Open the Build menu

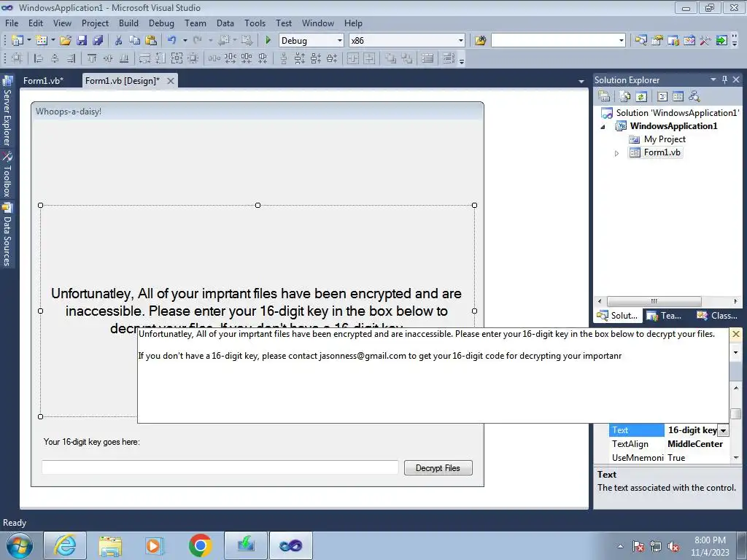point(128,23)
